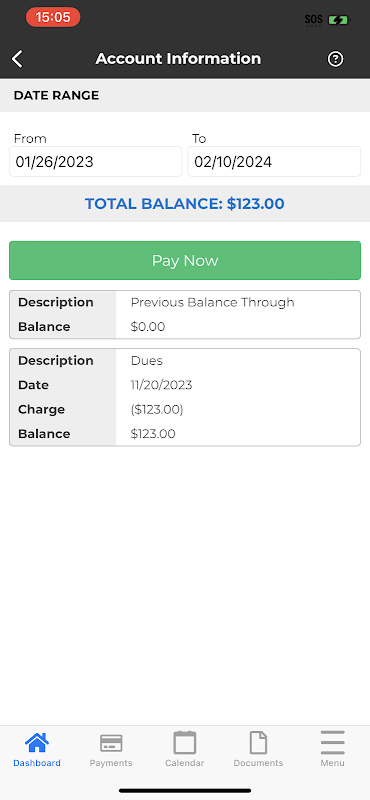Open the help question mark icon
This screenshot has width=370, height=800.
(x=335, y=59)
